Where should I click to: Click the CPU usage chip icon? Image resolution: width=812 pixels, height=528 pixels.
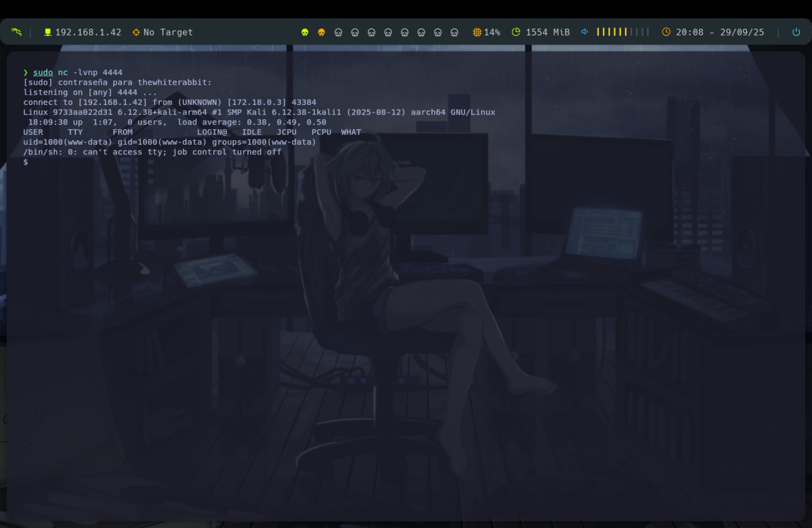[x=477, y=32]
